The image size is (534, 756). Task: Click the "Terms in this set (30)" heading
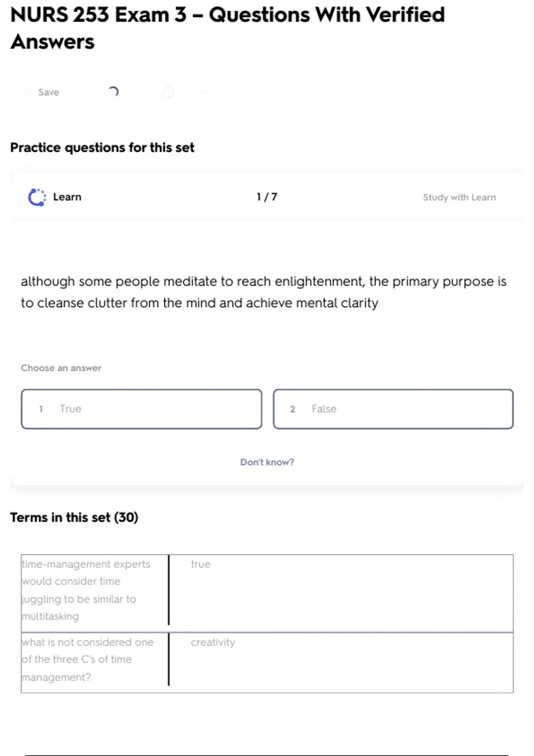pos(74,517)
